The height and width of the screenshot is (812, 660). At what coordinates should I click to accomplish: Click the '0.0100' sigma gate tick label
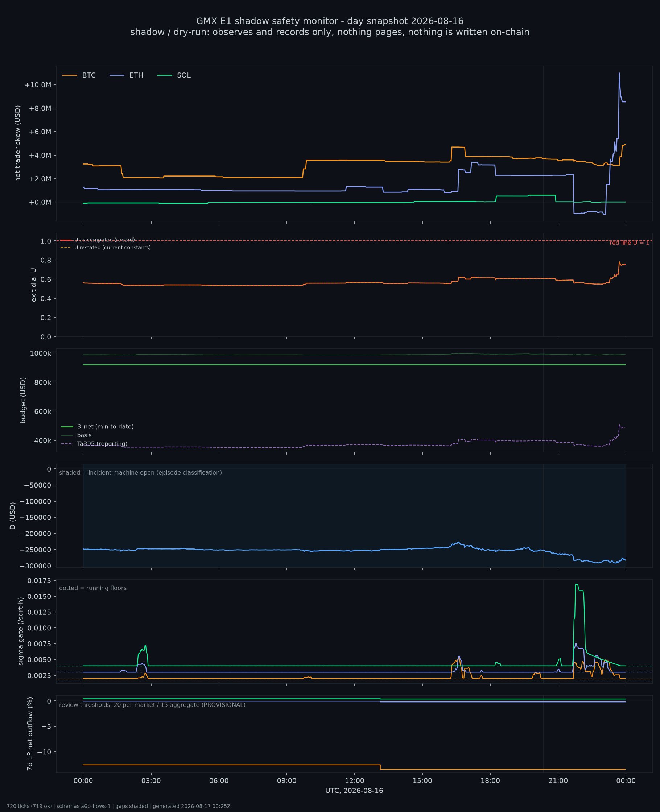pos(39,628)
